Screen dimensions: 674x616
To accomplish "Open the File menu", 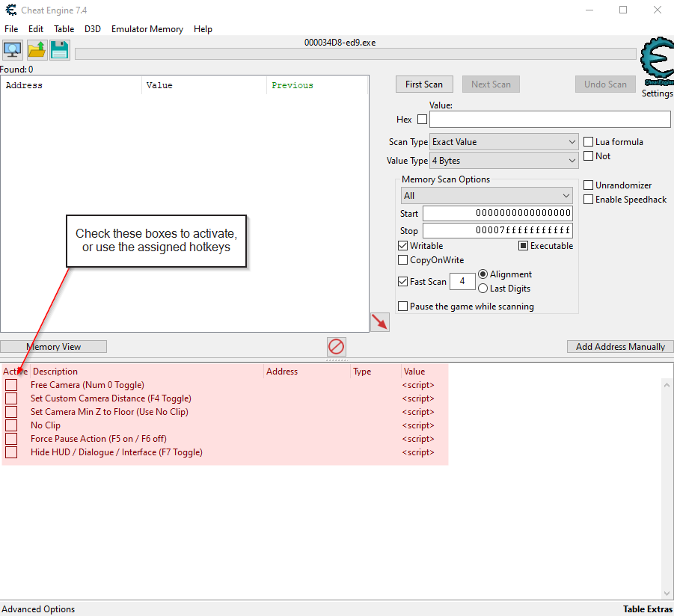I will 11,28.
